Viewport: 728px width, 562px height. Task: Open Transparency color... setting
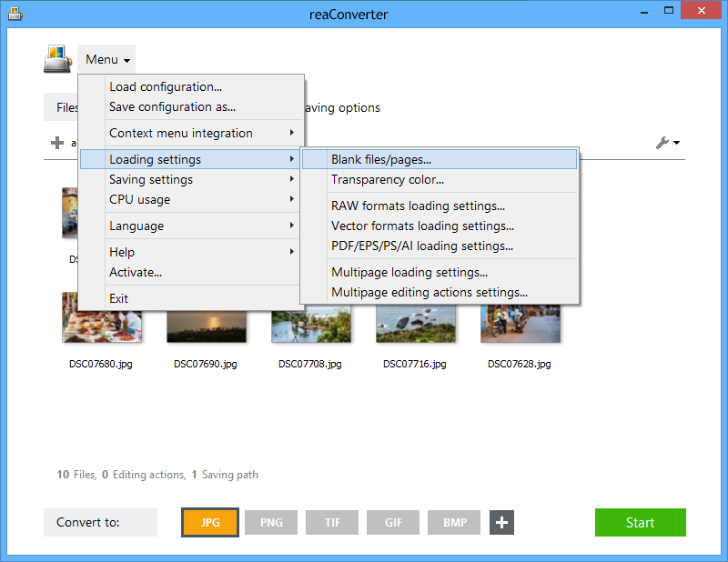coord(440,179)
